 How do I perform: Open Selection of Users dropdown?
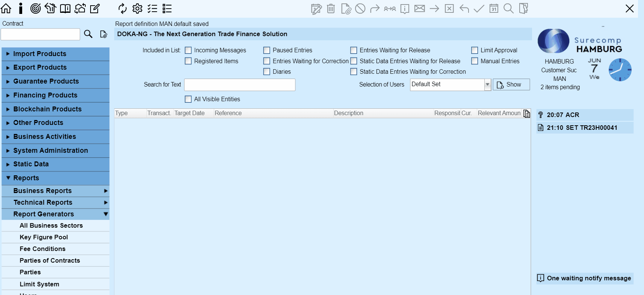[488, 84]
